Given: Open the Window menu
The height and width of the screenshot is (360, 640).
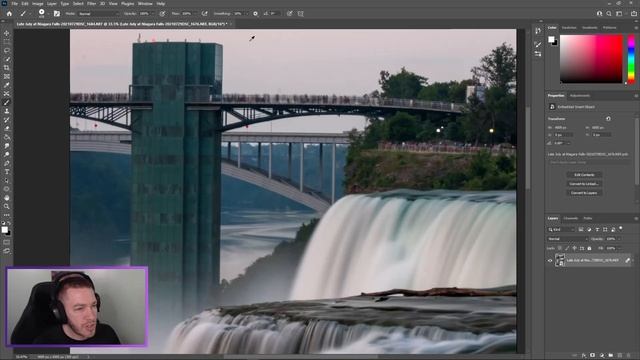Looking at the screenshot, I should click(x=145, y=4).
